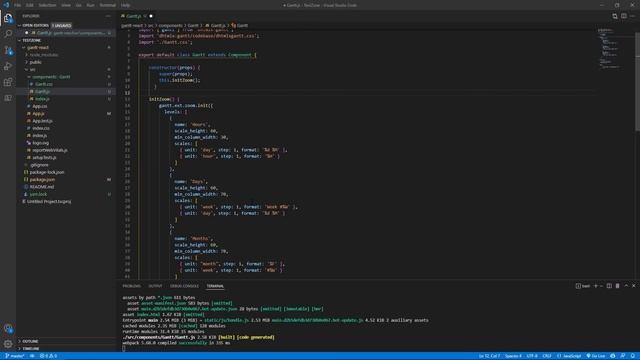Open the Search view in activity bar

coord(8,34)
